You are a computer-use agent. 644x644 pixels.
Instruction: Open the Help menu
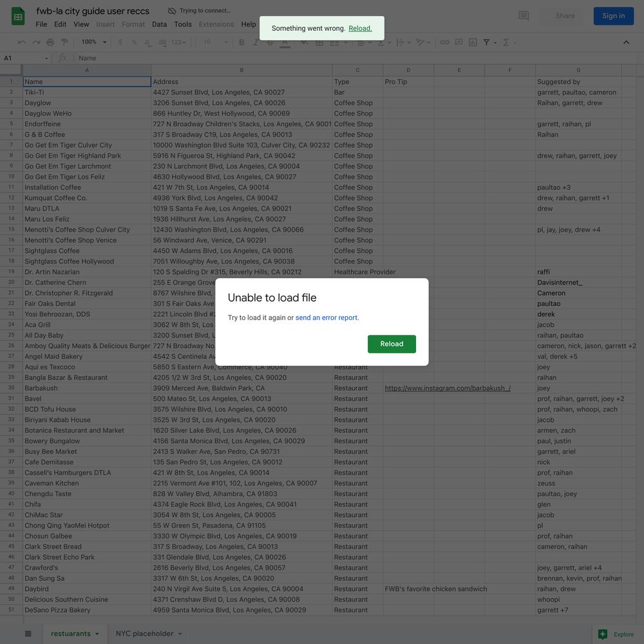[249, 24]
